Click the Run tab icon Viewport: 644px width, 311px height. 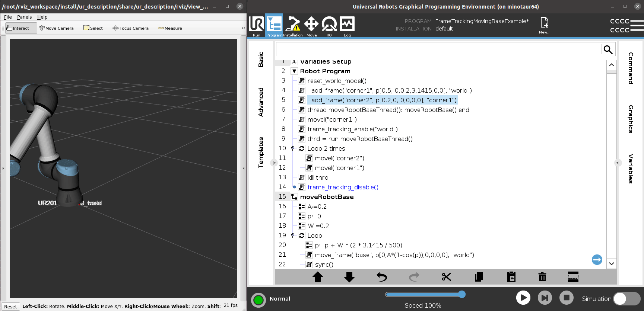point(257,26)
